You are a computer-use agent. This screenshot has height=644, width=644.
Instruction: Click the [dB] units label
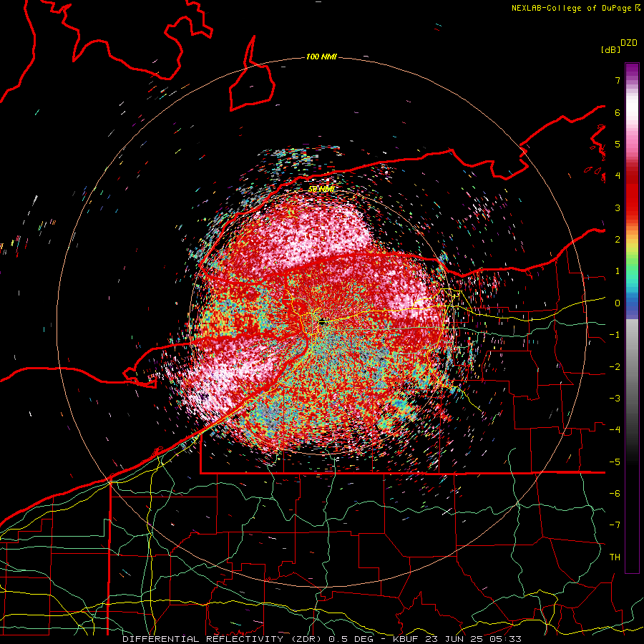[x=610, y=49]
